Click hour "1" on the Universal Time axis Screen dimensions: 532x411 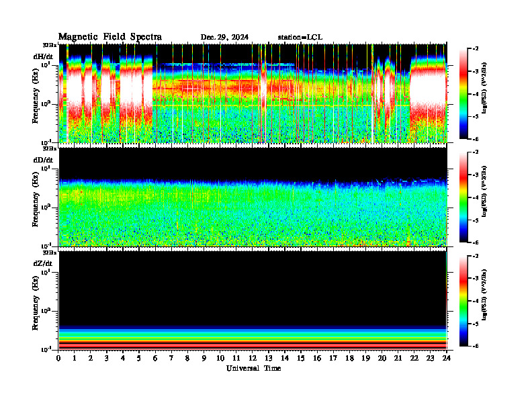[75, 358]
